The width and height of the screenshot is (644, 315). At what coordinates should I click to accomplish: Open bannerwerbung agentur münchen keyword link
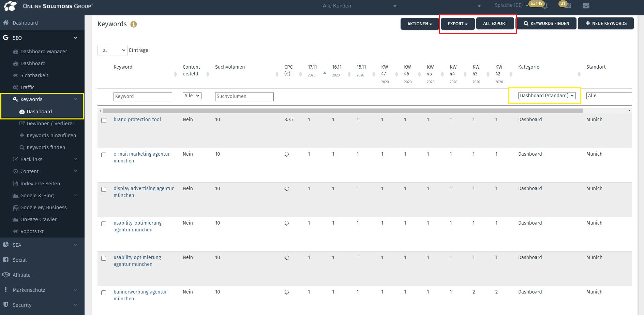(140, 295)
